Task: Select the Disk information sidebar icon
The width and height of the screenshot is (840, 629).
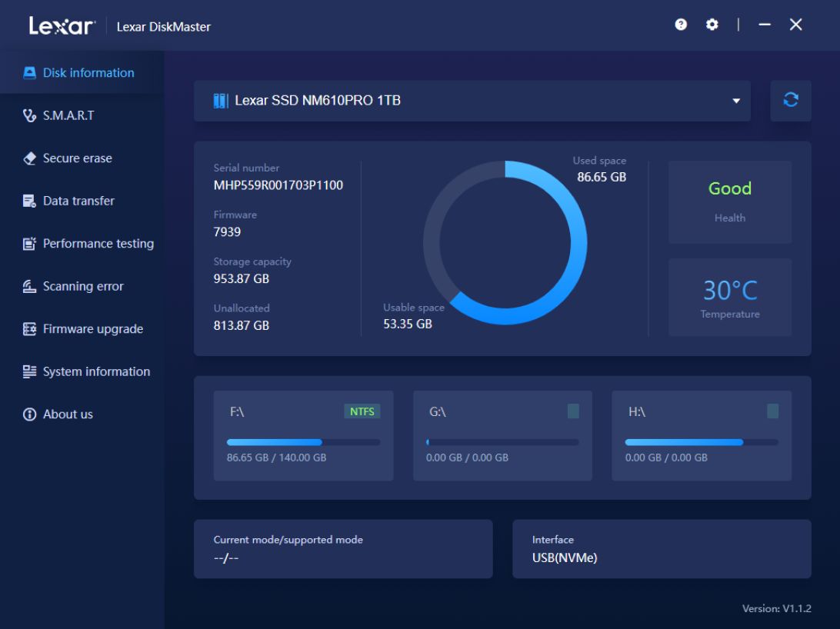Action: (28, 72)
